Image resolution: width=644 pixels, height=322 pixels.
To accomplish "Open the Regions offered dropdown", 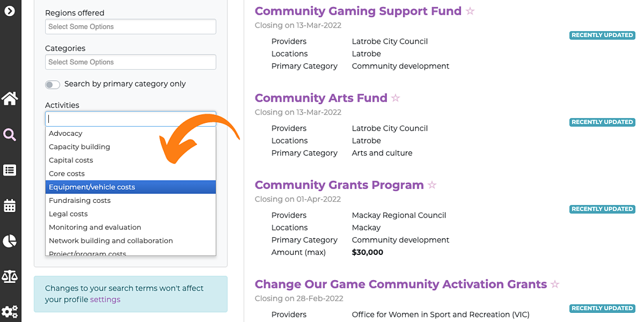I will (130, 27).
